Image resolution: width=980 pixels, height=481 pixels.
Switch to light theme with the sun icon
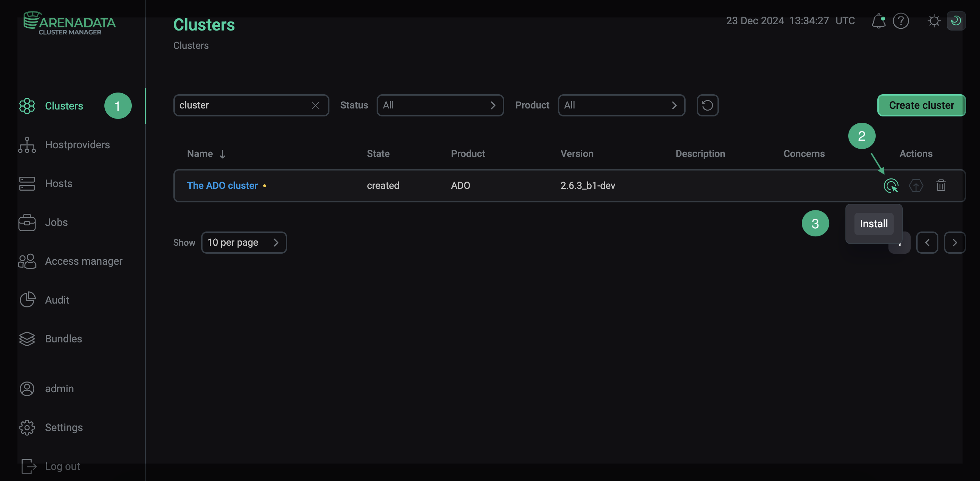tap(934, 21)
